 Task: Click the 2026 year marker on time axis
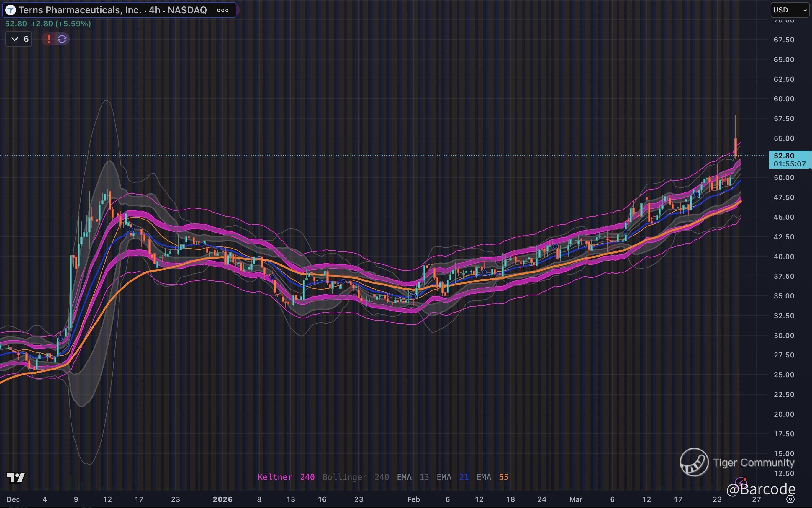click(x=222, y=499)
